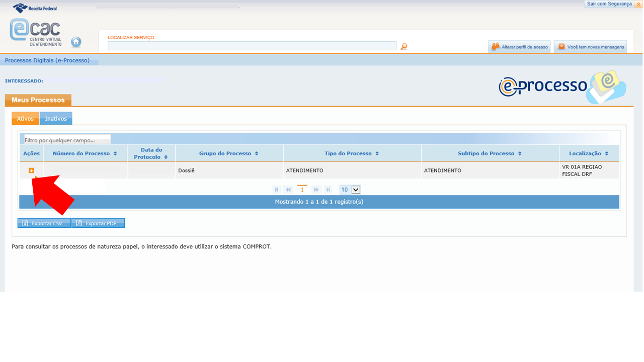Select the Ativos tab
The height and width of the screenshot is (362, 644).
coord(25,119)
